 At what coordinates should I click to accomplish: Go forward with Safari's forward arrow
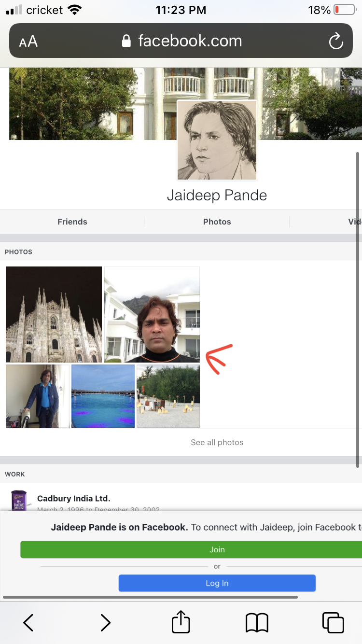[x=105, y=623]
